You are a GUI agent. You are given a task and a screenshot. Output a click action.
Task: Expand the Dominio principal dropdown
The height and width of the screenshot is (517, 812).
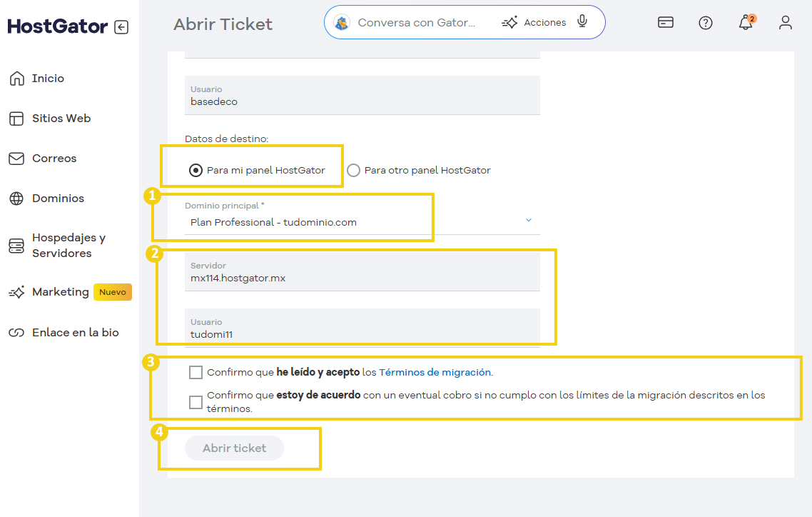529,221
